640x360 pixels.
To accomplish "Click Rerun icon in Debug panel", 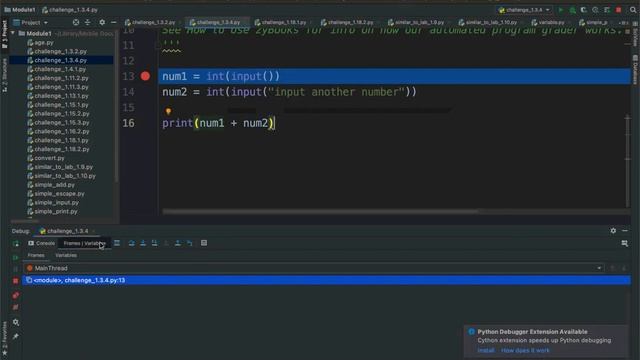I will [x=16, y=244].
